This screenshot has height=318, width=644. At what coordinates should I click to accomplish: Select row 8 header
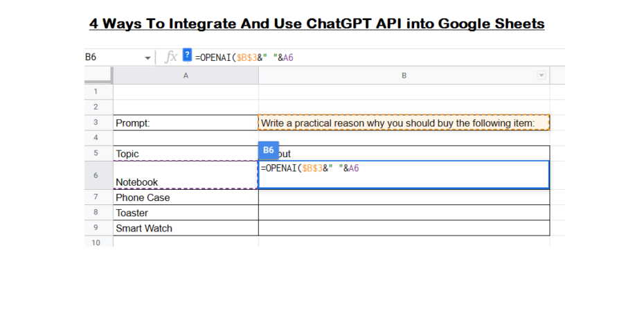98,212
